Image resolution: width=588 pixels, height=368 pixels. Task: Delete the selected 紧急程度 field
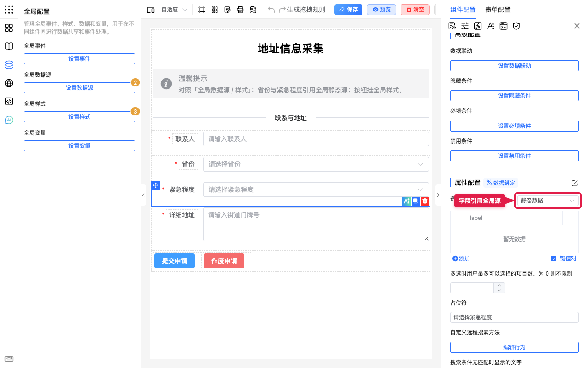tap(425, 201)
